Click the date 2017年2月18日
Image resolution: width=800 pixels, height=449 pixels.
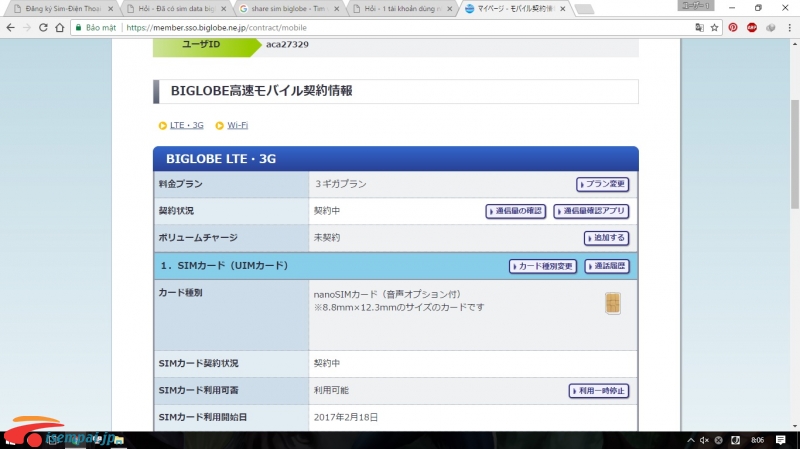coord(346,417)
